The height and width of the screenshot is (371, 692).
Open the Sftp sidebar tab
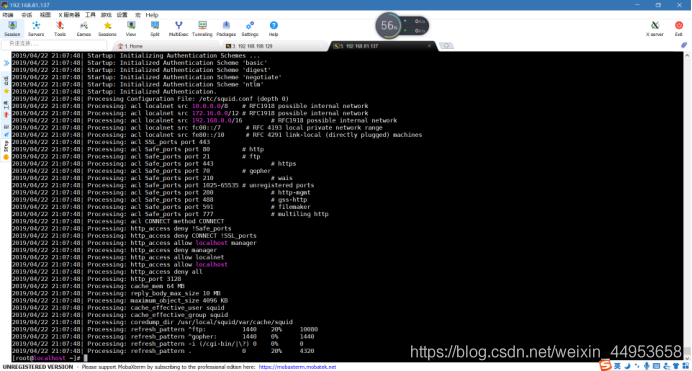pyautogui.click(x=6, y=150)
